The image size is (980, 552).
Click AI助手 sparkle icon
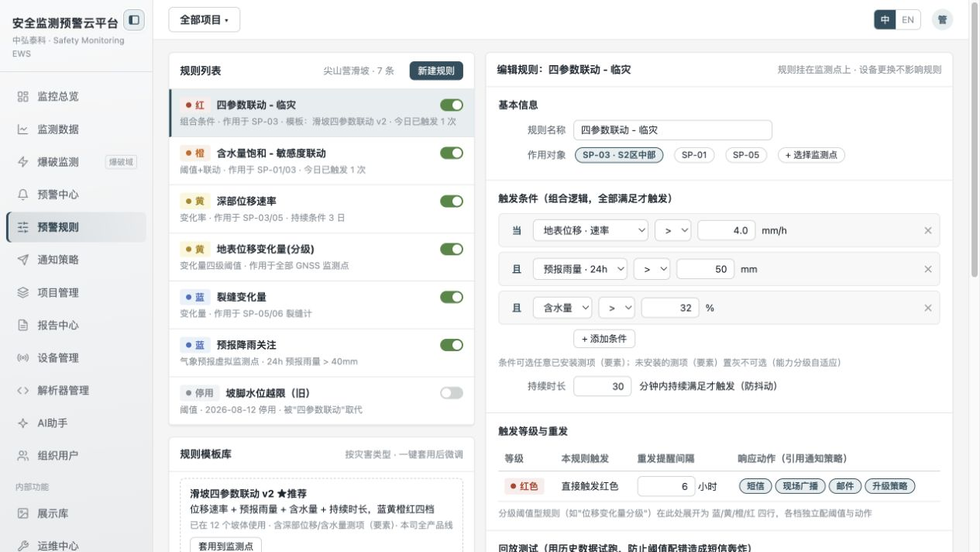pyautogui.click(x=23, y=423)
